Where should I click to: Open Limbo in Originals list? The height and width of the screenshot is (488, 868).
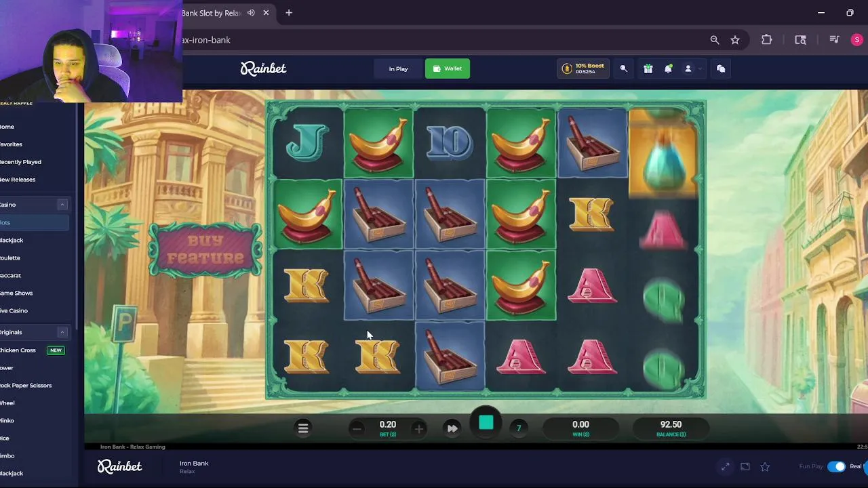(7, 456)
